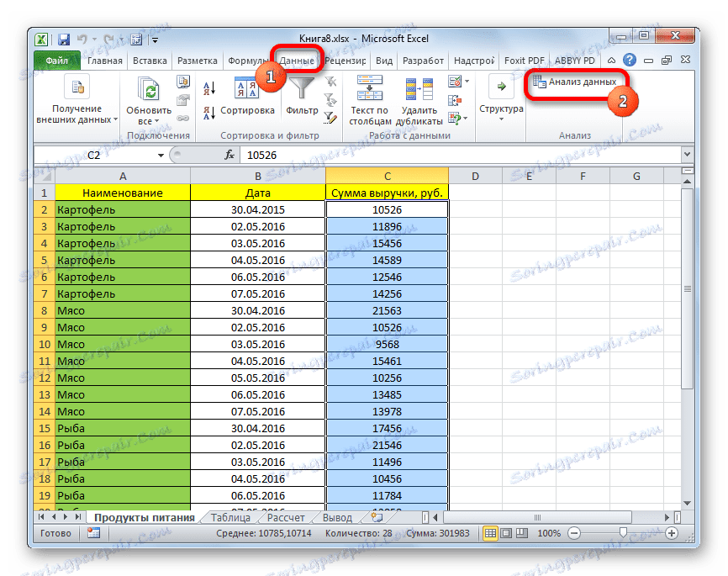Image resolution: width=728 pixels, height=576 pixels.
Task: Click the Готово status text
Action: tap(55, 532)
